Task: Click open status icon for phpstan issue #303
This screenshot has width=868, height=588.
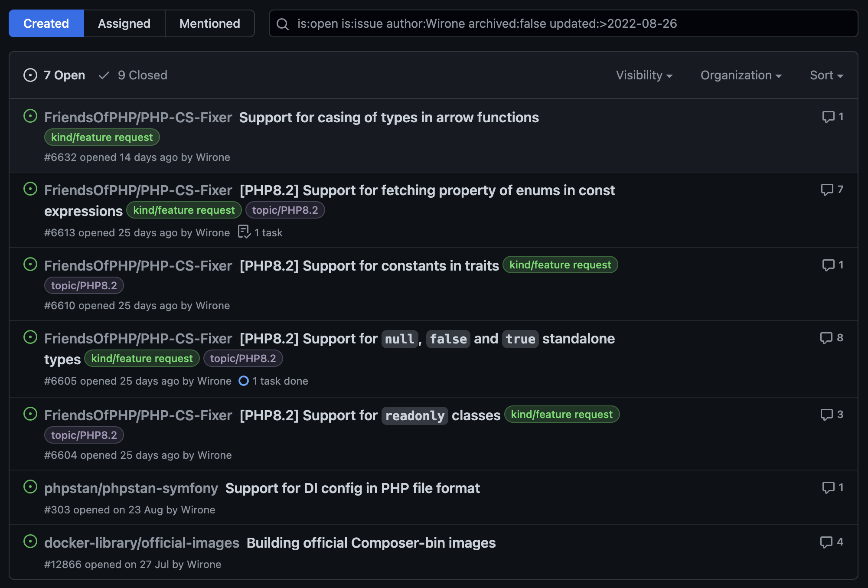Action: click(30, 487)
